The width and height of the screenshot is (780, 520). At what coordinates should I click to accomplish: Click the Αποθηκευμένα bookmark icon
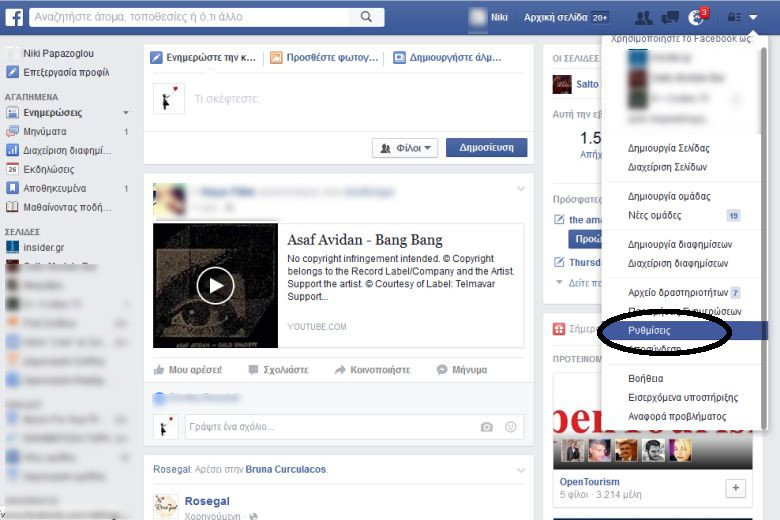12,188
